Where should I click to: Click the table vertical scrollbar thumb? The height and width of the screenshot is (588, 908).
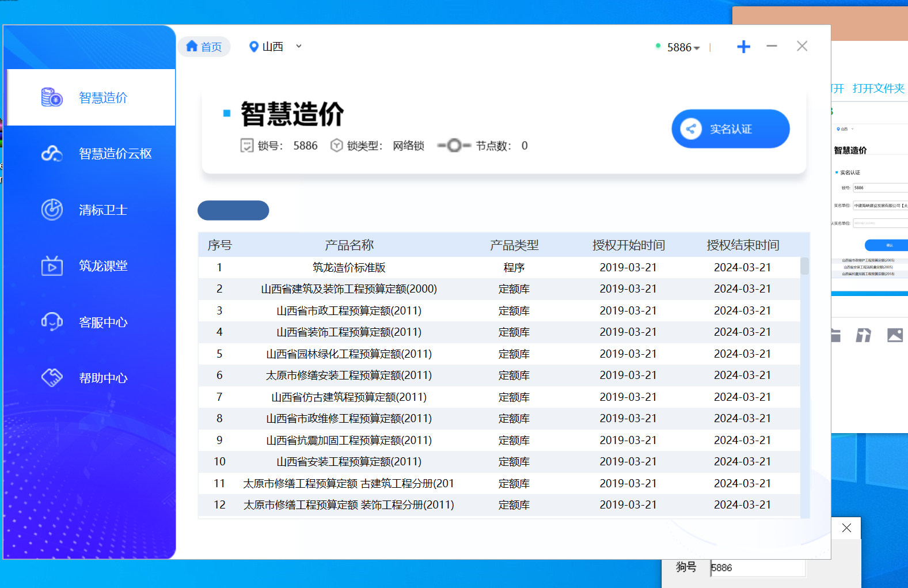(804, 266)
